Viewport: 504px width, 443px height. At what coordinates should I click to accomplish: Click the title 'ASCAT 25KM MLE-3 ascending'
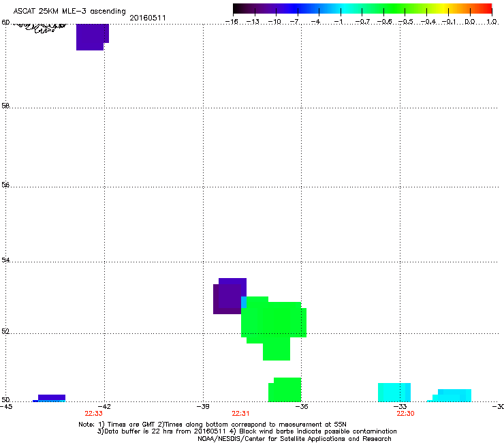[69, 11]
